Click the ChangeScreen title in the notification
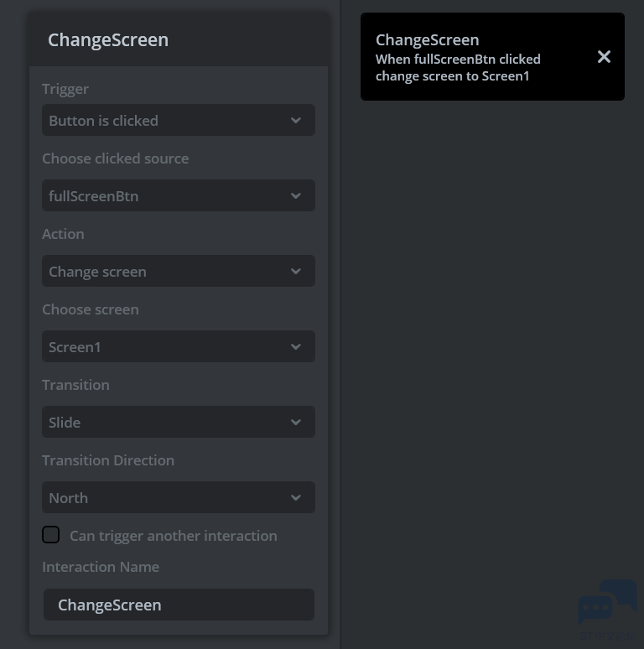 pyautogui.click(x=428, y=39)
